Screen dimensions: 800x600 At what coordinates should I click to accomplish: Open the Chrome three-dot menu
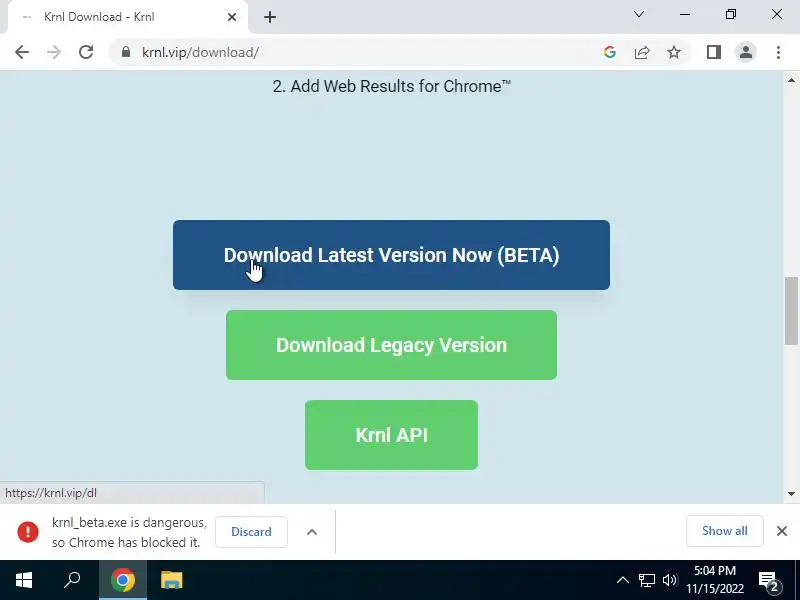pos(778,52)
